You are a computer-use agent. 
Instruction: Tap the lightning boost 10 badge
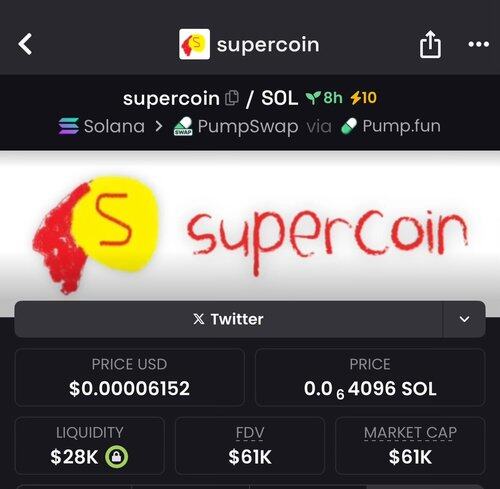click(363, 98)
